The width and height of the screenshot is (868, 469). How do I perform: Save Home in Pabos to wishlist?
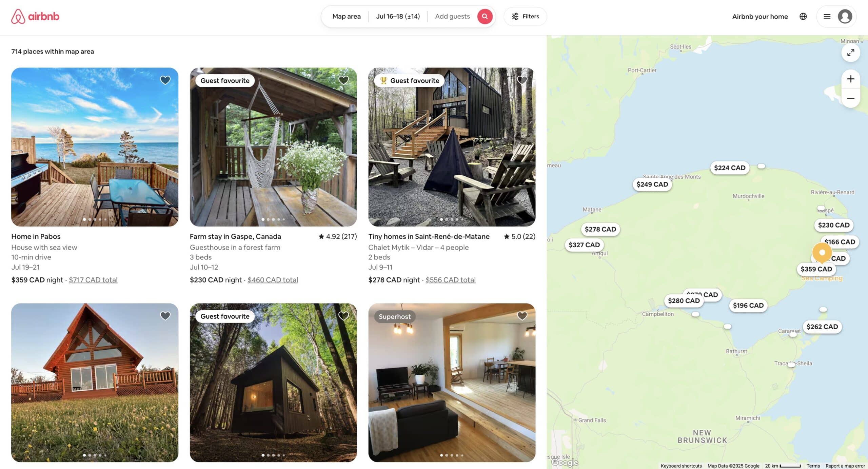(x=165, y=80)
